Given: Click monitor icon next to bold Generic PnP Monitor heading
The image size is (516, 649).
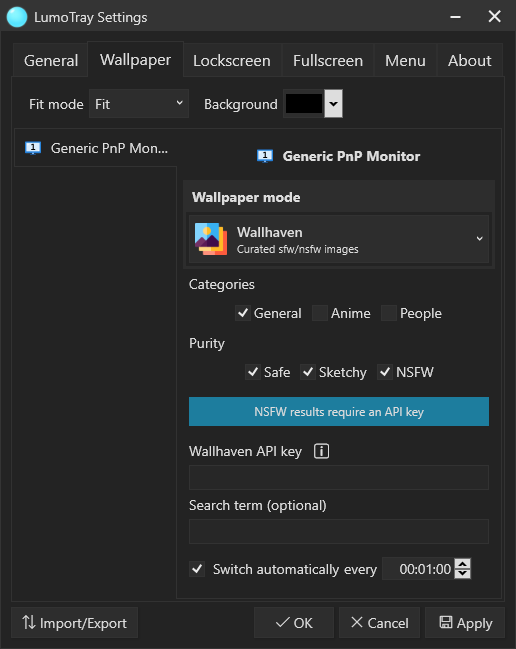Looking at the screenshot, I should click(x=265, y=156).
